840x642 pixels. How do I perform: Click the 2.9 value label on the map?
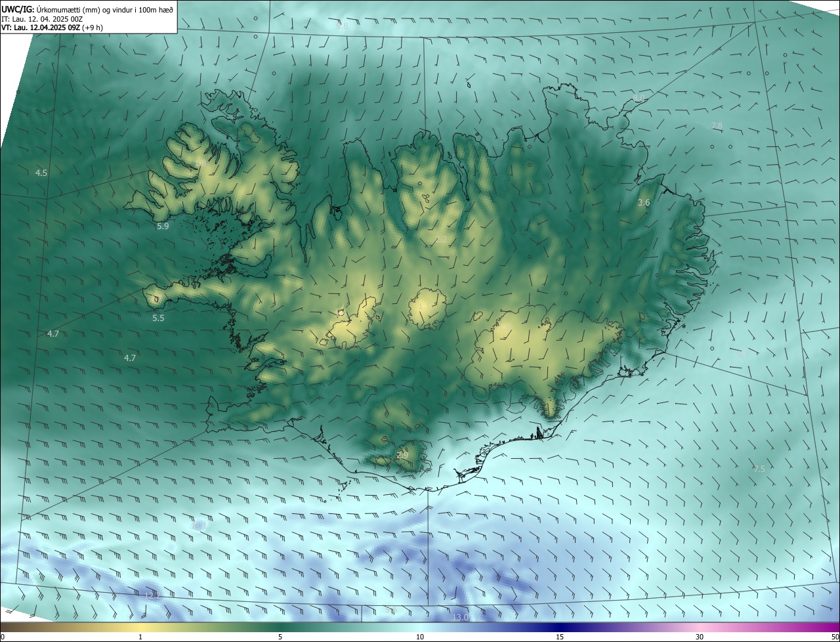click(402, 456)
